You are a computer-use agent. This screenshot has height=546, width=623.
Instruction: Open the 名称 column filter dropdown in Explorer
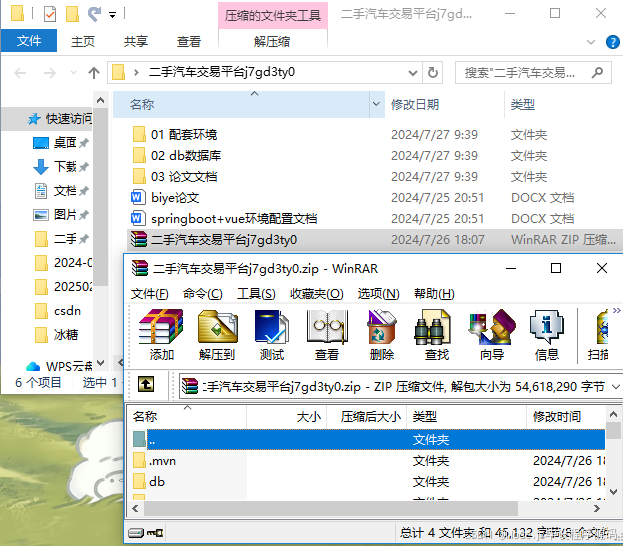click(376, 104)
